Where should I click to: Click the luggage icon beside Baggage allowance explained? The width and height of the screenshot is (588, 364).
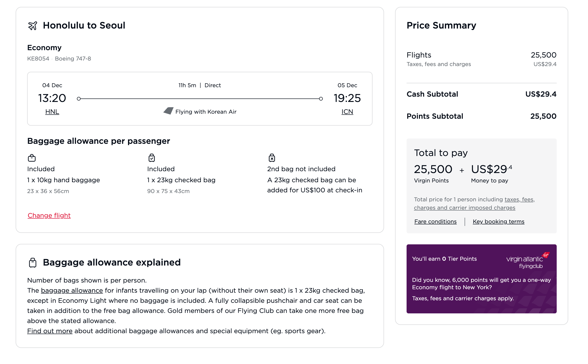(32, 262)
